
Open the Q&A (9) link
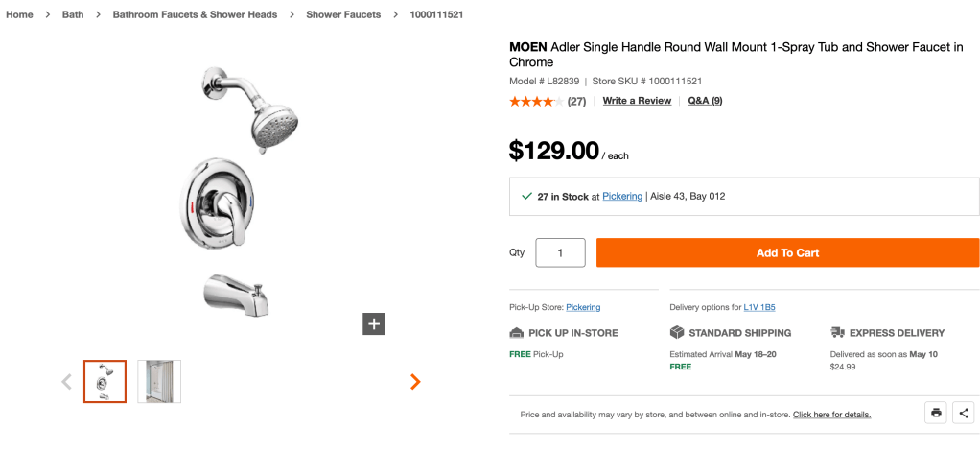pyautogui.click(x=705, y=101)
